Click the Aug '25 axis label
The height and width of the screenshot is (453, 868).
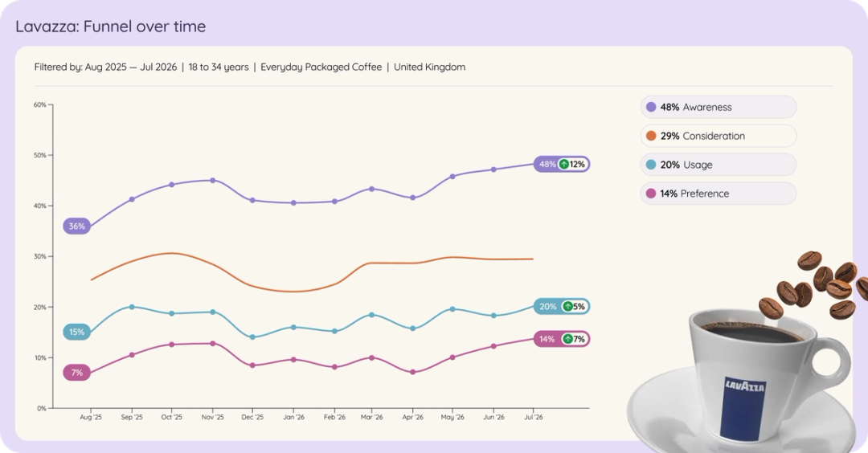tap(91, 418)
